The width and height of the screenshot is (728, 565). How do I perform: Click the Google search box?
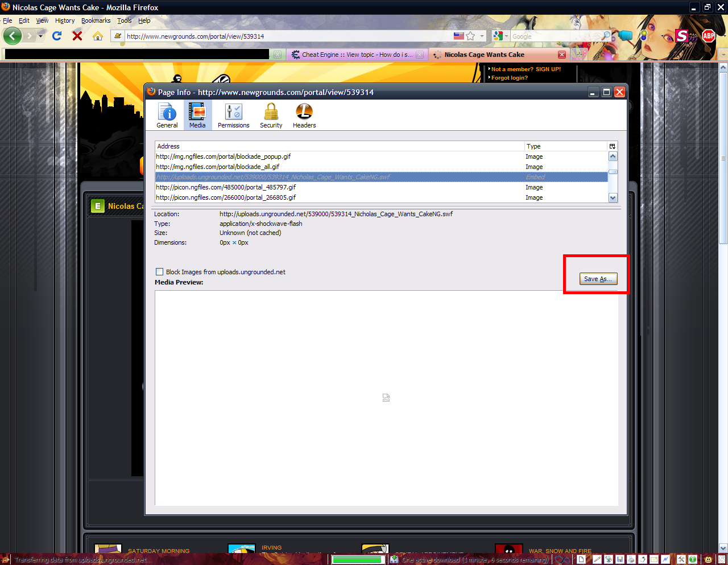pyautogui.click(x=556, y=36)
